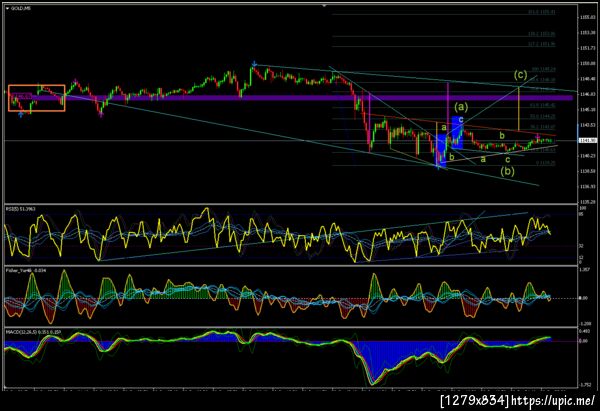Select the yellow (c) wave label
This screenshot has height=411, width=600.
click(x=520, y=75)
